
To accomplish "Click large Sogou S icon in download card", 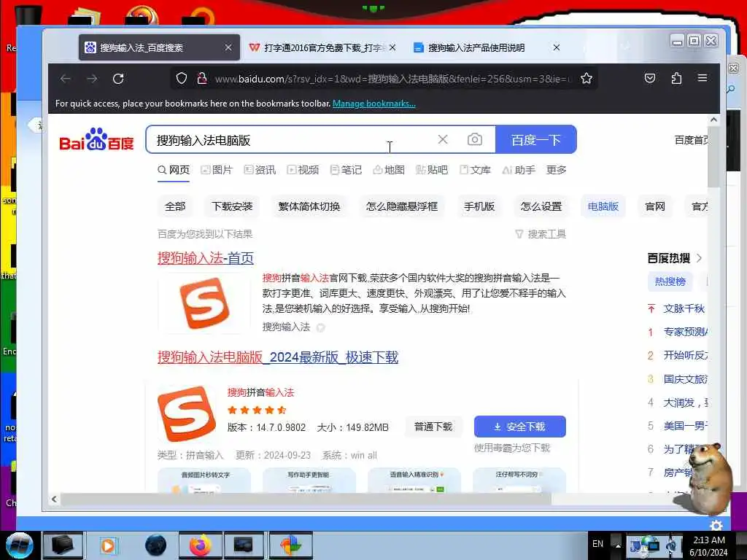I will [x=187, y=413].
